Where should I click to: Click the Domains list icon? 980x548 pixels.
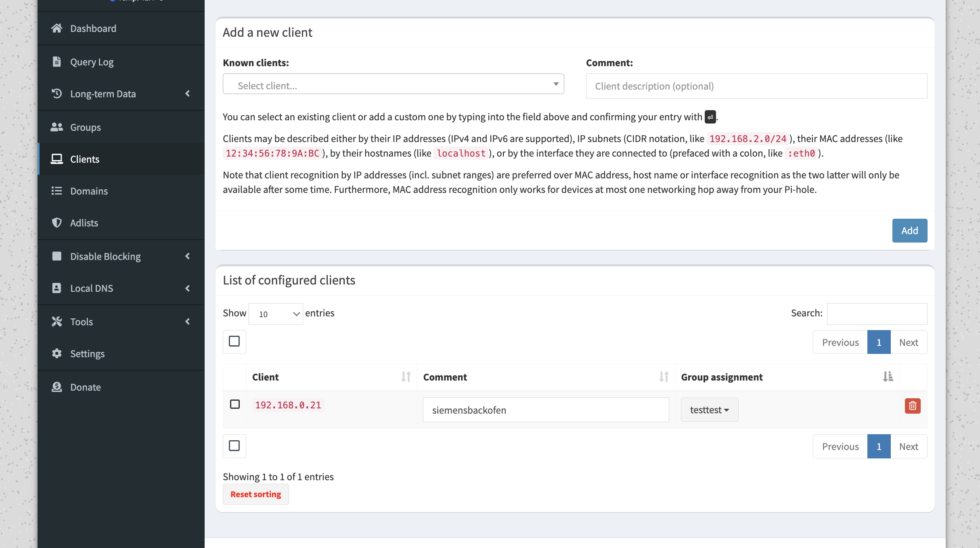[57, 191]
